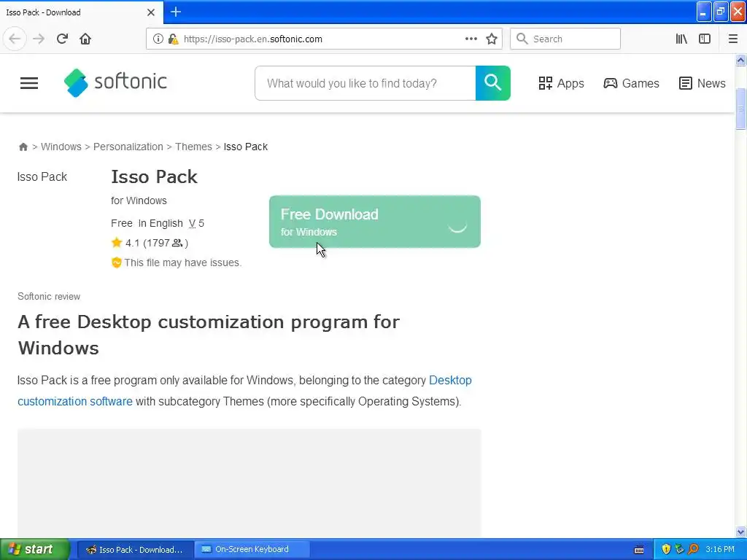Open the Apps section
The image size is (747, 560).
pos(561,83)
